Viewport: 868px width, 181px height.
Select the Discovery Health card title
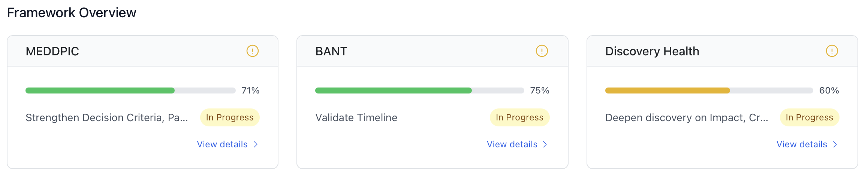652,51
